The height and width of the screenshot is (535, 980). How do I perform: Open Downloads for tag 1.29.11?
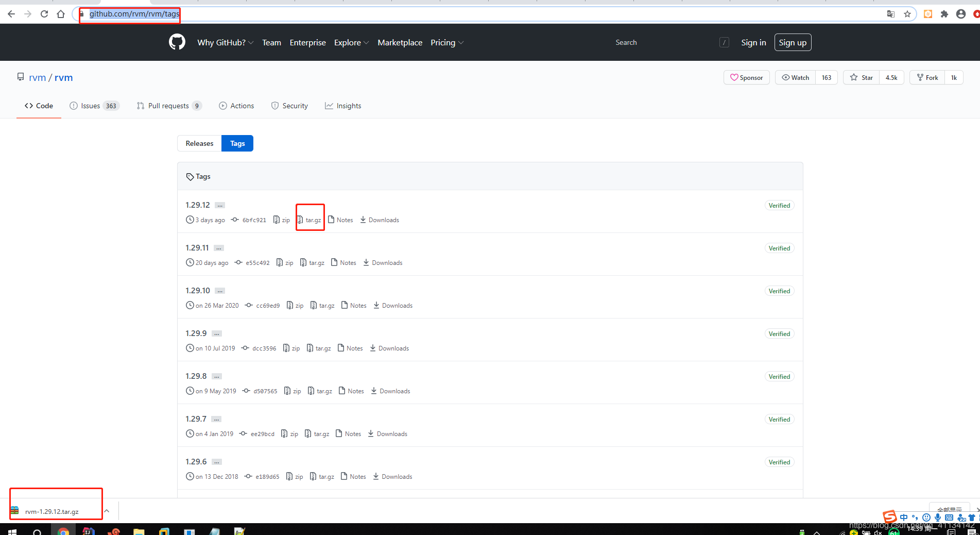click(383, 262)
